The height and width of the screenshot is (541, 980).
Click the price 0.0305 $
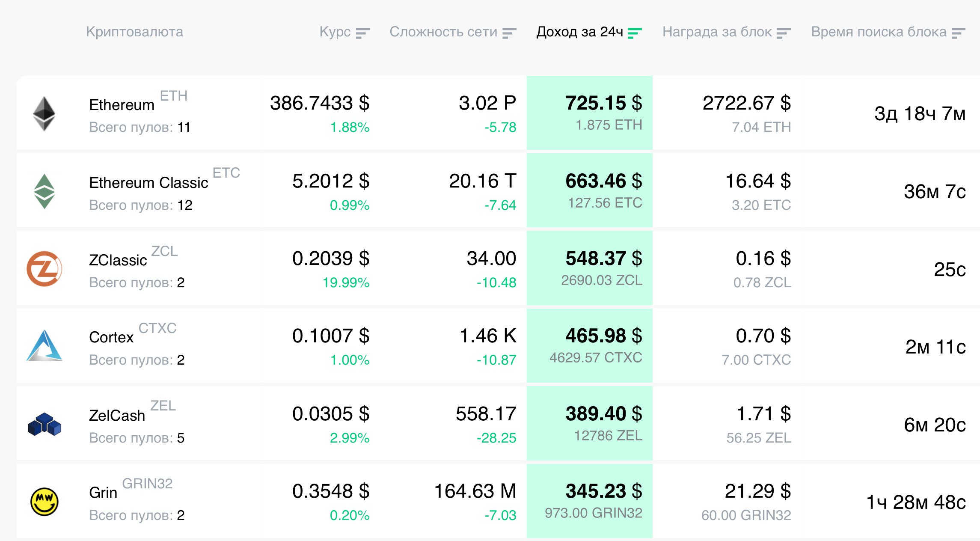pyautogui.click(x=331, y=414)
